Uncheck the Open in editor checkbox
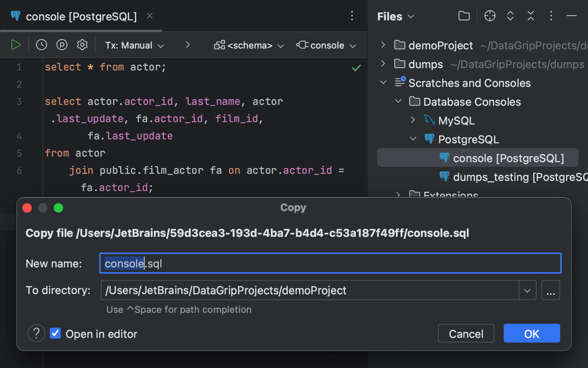 (x=55, y=333)
